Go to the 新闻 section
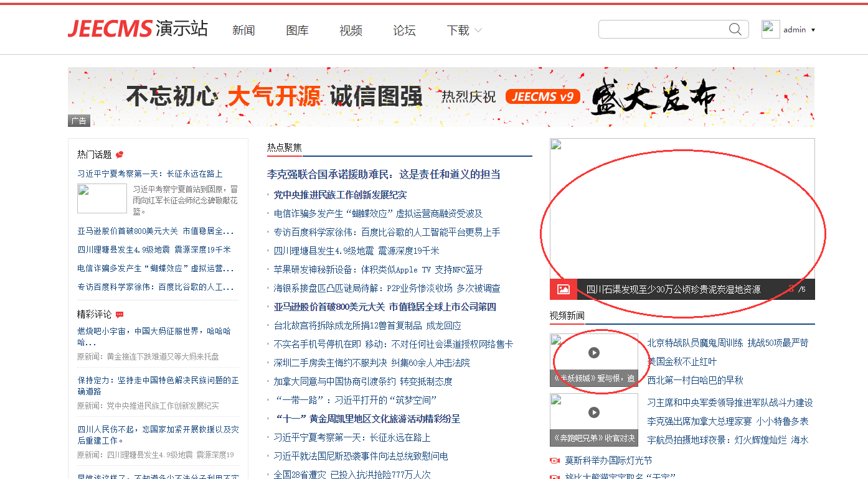 click(x=243, y=30)
